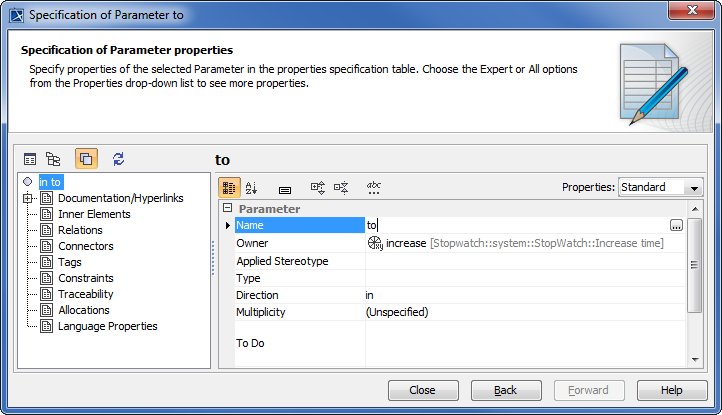The height and width of the screenshot is (415, 722).
Task: Click the dotted splitter between panels
Action: [213, 258]
